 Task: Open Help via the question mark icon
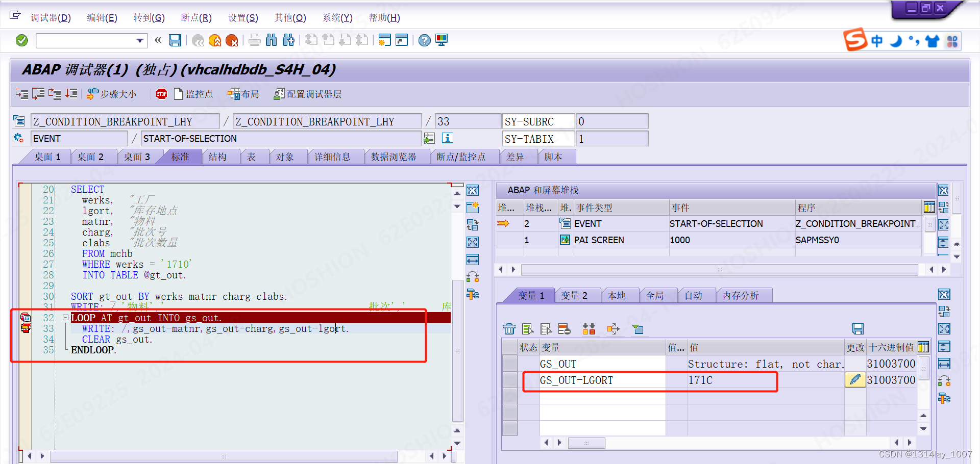425,40
